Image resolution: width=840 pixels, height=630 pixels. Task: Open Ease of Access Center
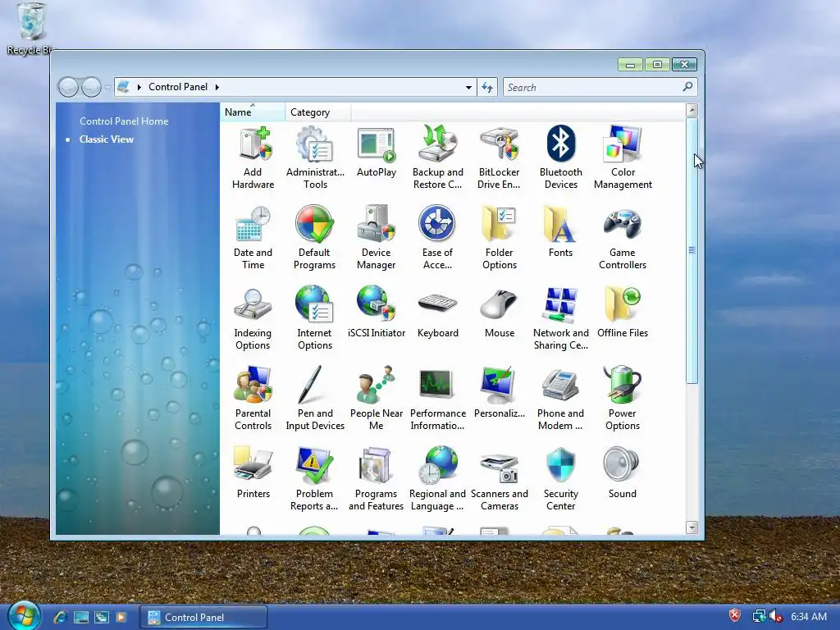click(437, 238)
